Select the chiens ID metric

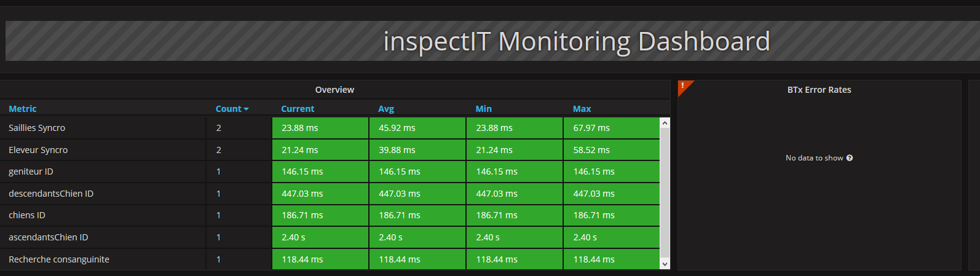click(x=27, y=215)
